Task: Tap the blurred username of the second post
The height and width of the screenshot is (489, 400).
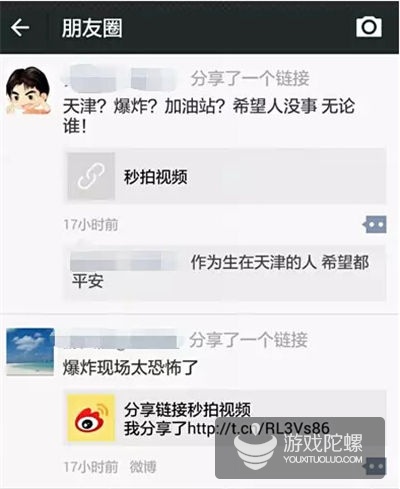Action: pyautogui.click(x=118, y=341)
